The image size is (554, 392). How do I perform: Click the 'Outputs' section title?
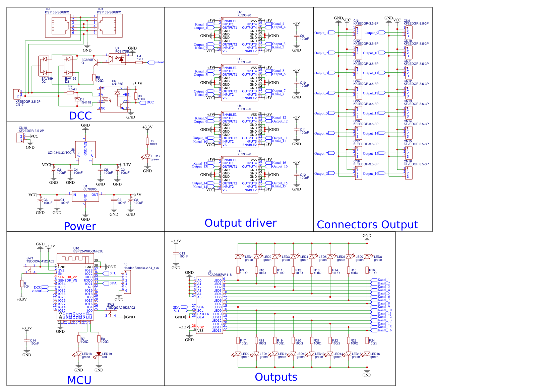tap(276, 377)
